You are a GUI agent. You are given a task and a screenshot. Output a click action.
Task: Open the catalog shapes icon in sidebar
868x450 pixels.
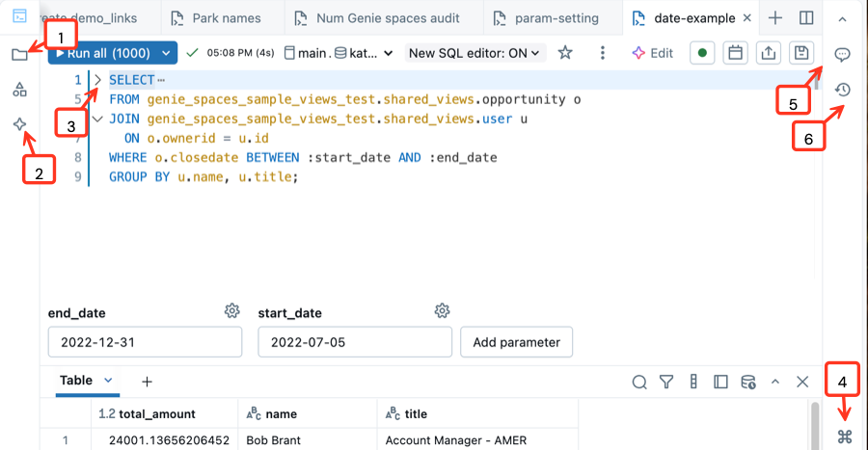coord(19,90)
